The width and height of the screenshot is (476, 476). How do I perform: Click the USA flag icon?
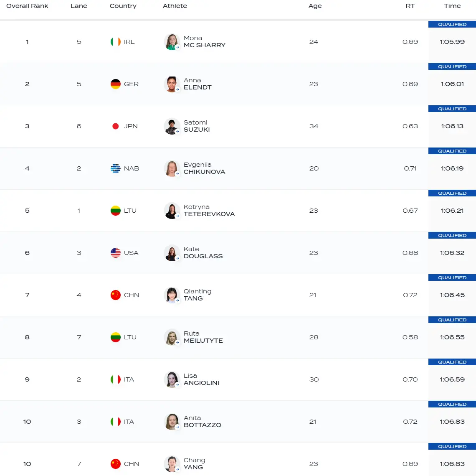coord(116,253)
